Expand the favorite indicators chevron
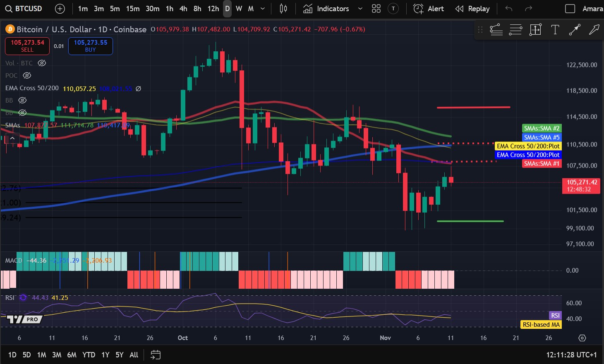 coord(360,9)
